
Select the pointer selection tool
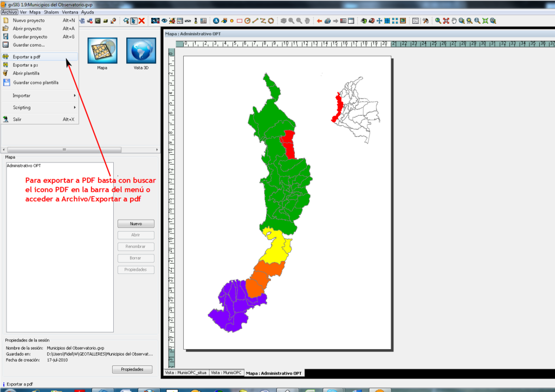click(133, 19)
